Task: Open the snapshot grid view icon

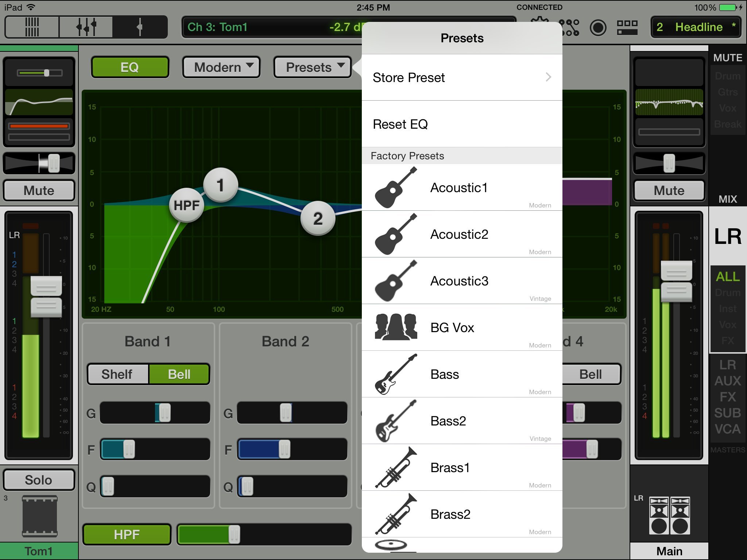Action: tap(627, 28)
